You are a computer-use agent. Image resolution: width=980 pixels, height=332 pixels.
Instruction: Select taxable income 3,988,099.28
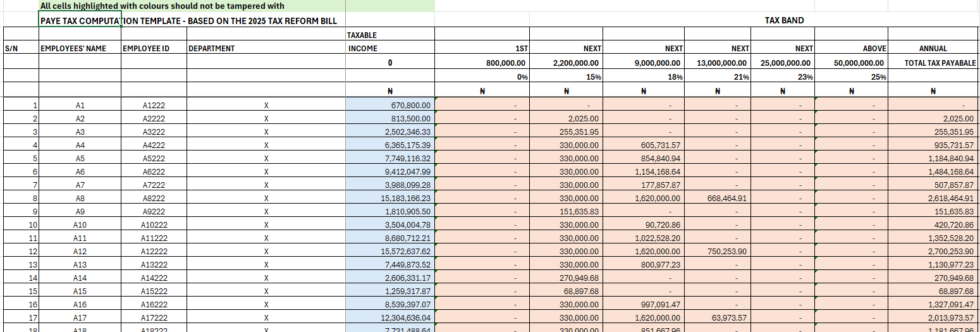pos(390,185)
